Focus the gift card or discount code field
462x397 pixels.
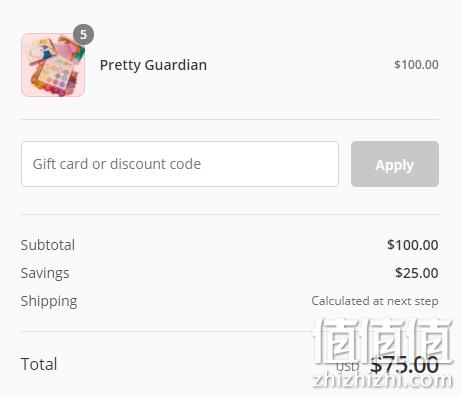click(x=180, y=164)
